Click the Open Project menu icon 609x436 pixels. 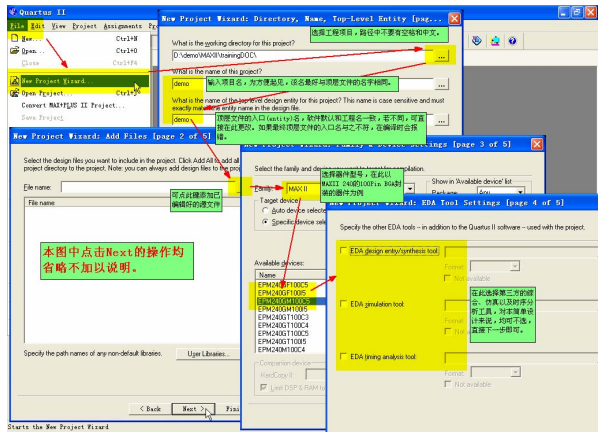click(15, 93)
